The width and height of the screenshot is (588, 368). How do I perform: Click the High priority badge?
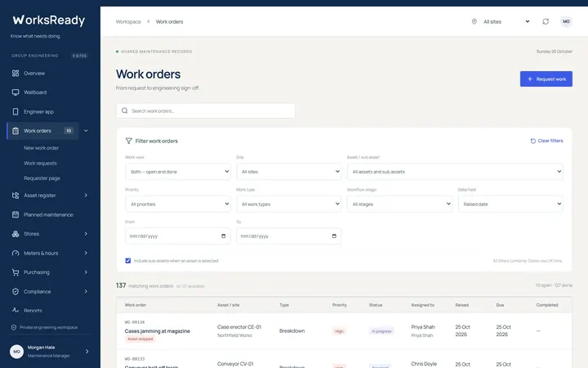click(x=339, y=331)
